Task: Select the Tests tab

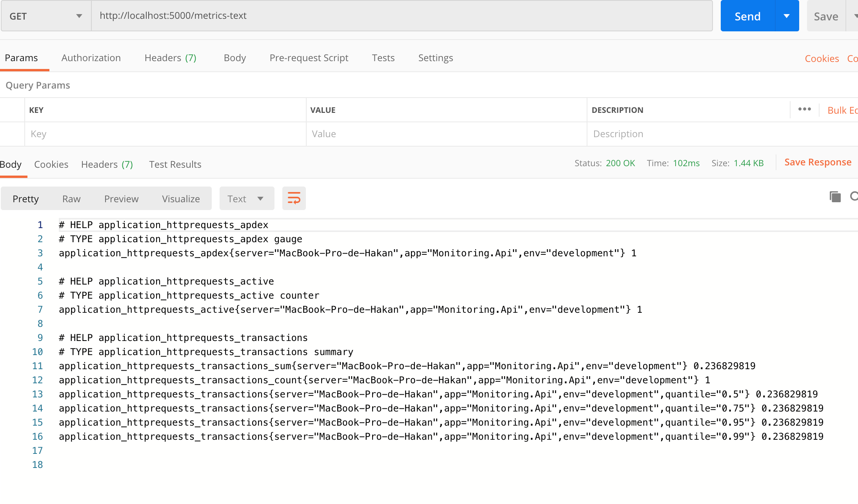Action: 383,58
